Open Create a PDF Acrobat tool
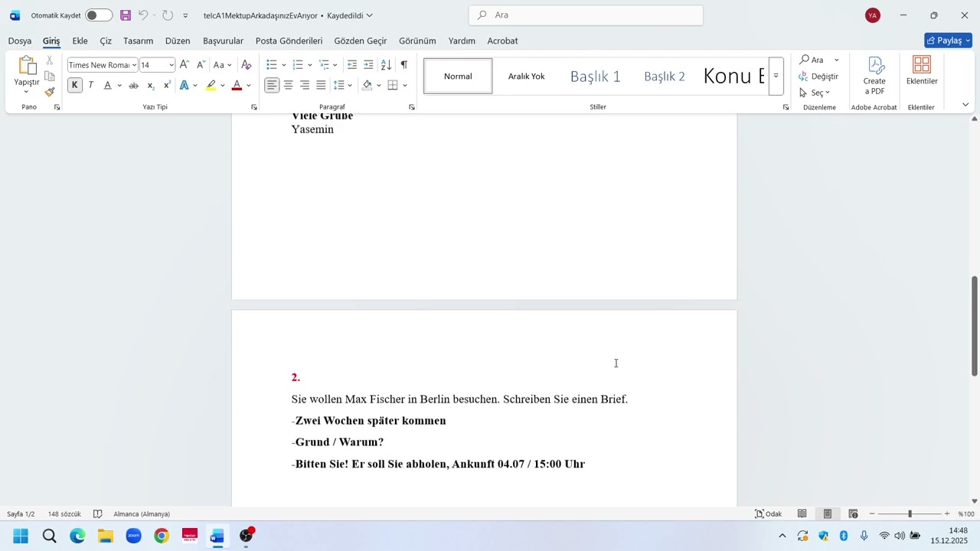Viewport: 980px width, 551px height. pos(874,75)
